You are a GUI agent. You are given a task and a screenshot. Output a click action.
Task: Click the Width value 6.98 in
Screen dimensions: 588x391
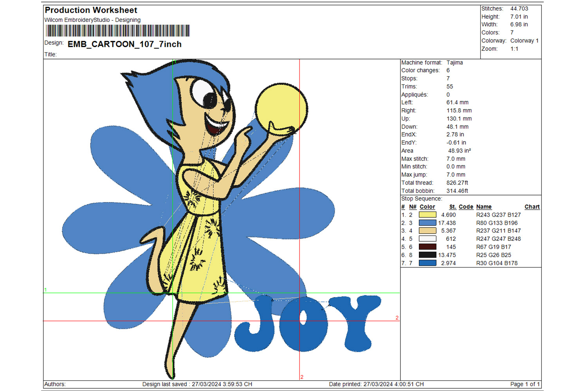(519, 24)
